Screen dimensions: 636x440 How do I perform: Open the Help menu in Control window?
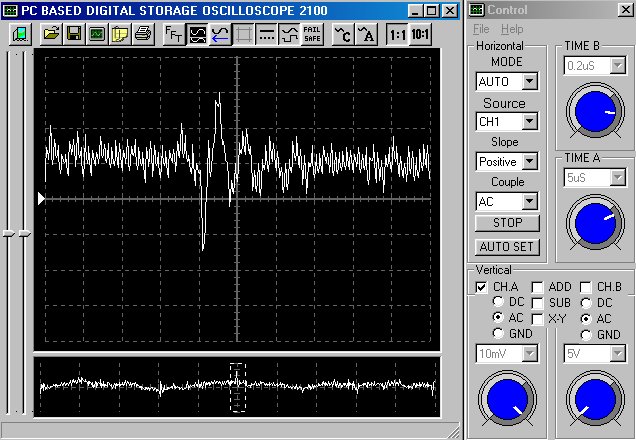coord(512,29)
